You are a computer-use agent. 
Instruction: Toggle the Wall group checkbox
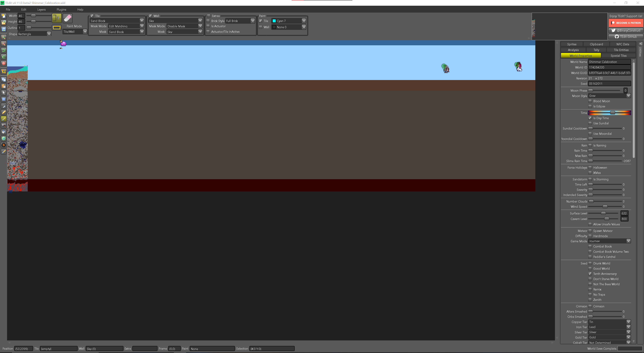coord(150,16)
